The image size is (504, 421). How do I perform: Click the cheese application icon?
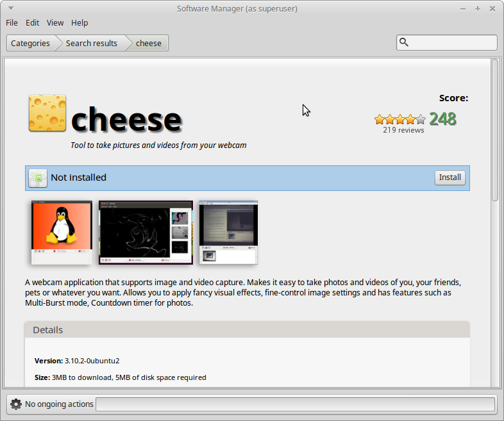click(x=47, y=113)
